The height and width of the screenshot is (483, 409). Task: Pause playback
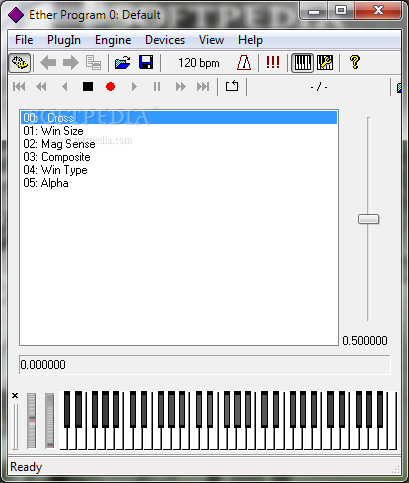[157, 87]
